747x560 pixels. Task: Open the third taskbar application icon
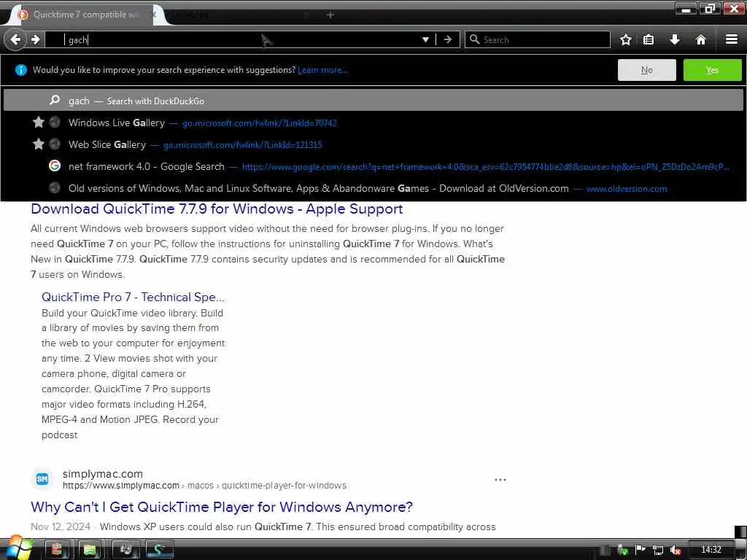click(125, 550)
